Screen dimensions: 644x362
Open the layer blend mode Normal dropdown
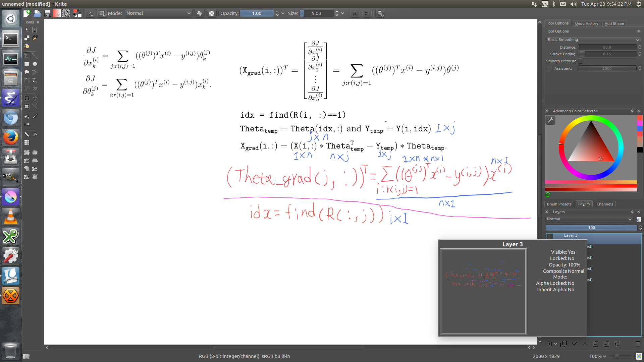(589, 219)
